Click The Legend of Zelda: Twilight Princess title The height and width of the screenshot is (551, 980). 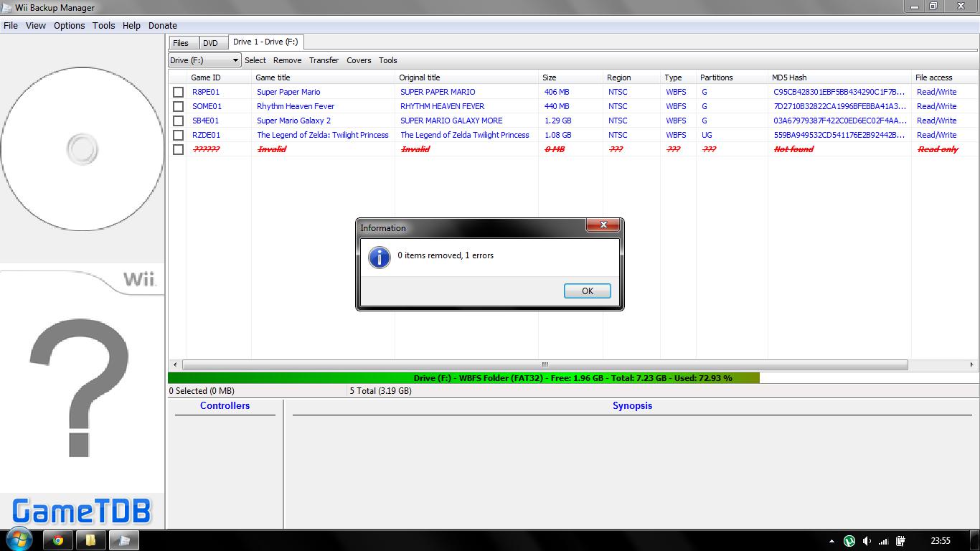[x=323, y=135]
